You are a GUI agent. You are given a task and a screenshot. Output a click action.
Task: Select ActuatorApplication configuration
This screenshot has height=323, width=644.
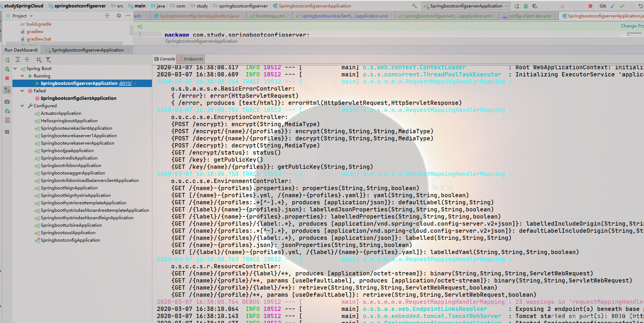coord(61,113)
